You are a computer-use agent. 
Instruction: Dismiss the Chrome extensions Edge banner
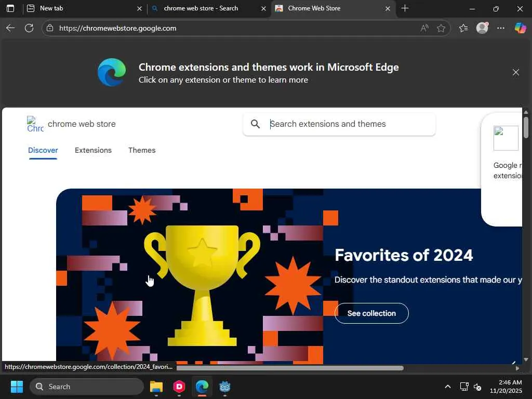pos(516,72)
